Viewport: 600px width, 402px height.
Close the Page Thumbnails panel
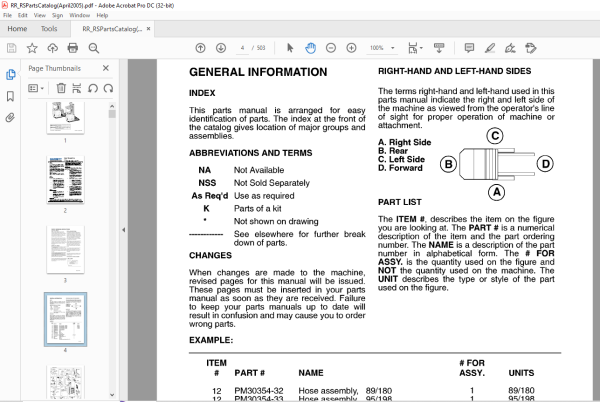(x=106, y=68)
